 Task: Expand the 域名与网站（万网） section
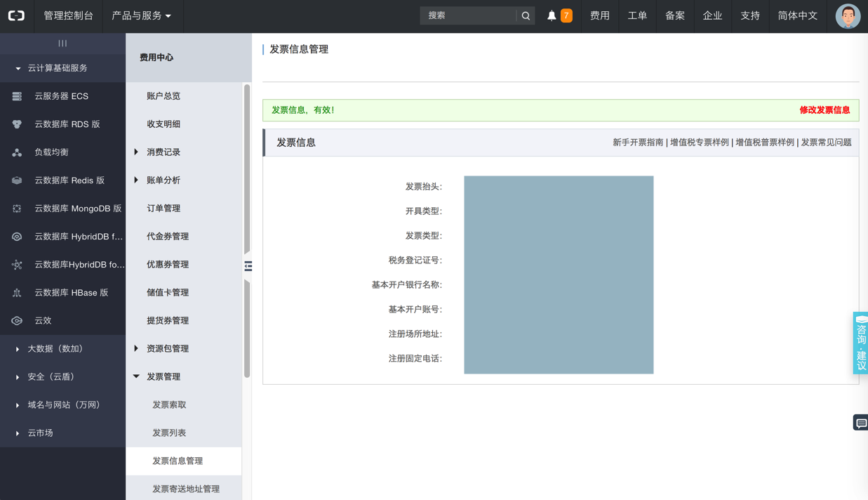pos(62,405)
